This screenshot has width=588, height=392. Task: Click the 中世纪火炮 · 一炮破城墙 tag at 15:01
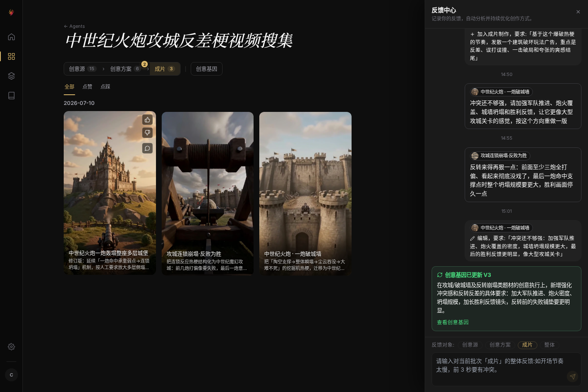(x=501, y=228)
